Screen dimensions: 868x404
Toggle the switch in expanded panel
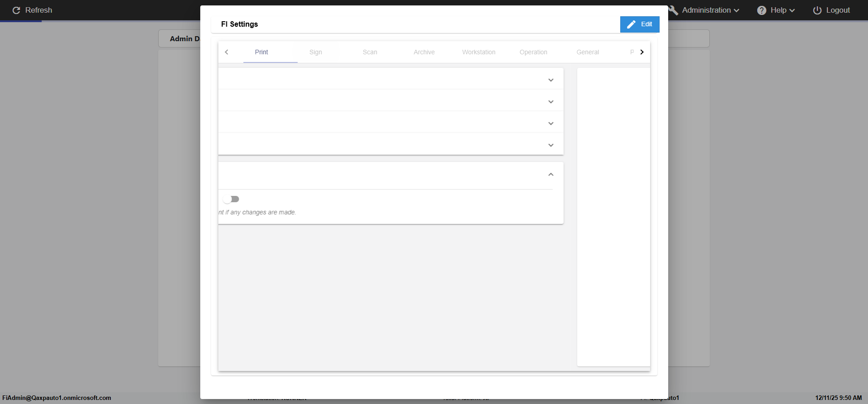(x=231, y=199)
